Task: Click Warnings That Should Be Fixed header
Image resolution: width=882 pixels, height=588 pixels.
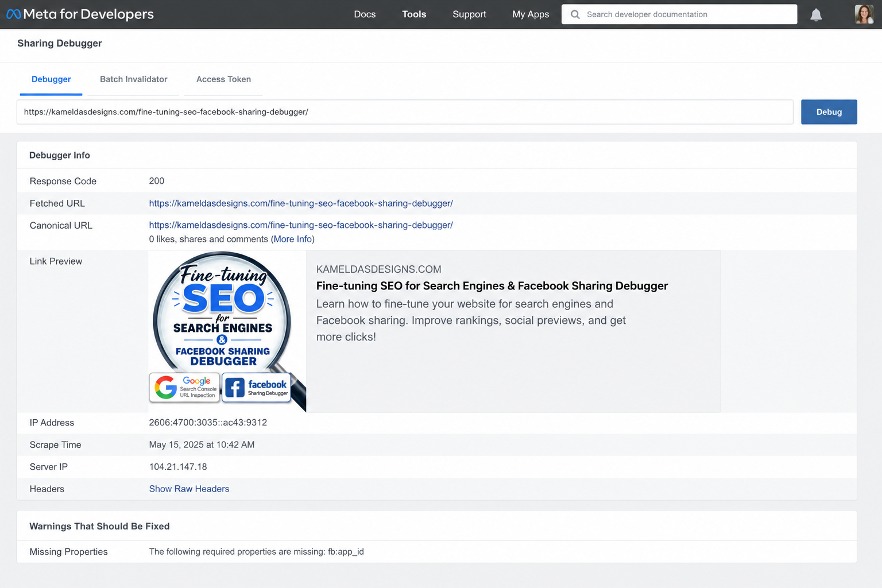Action: pyautogui.click(x=99, y=526)
